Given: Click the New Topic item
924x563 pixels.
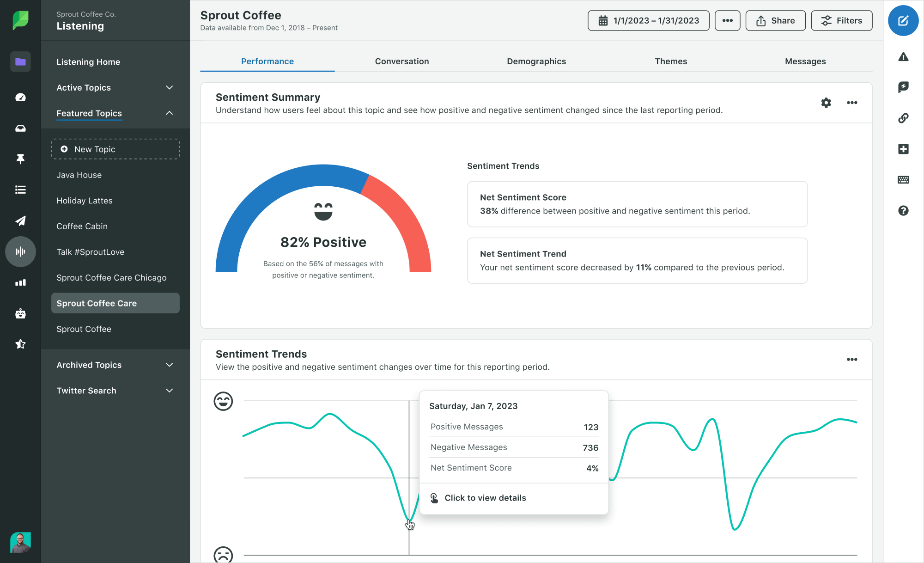Looking at the screenshot, I should pos(114,149).
